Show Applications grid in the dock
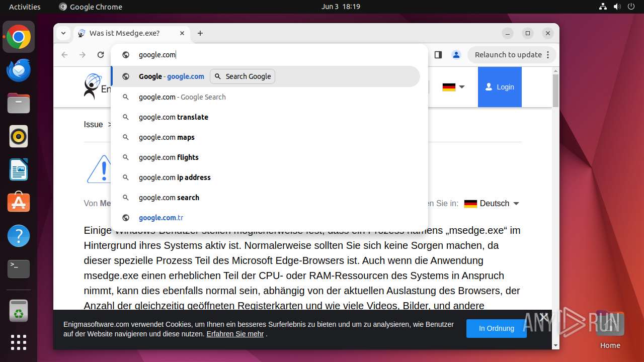644x362 pixels. (19, 342)
